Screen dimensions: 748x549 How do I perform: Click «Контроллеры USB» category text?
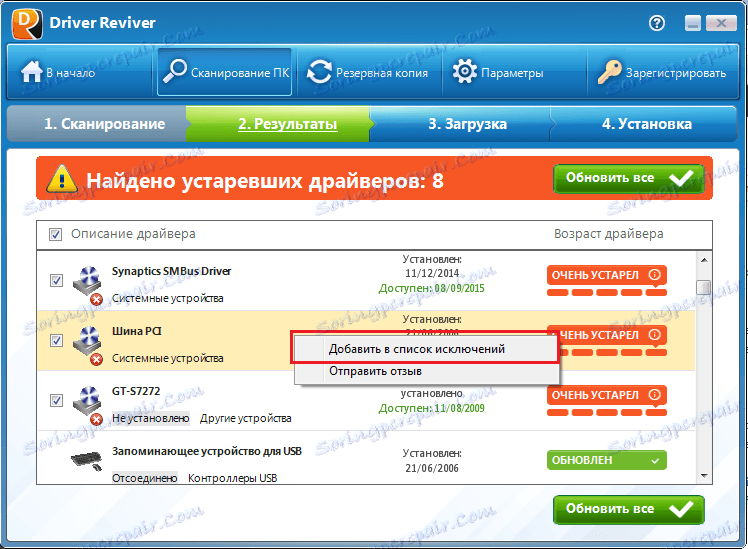232,478
